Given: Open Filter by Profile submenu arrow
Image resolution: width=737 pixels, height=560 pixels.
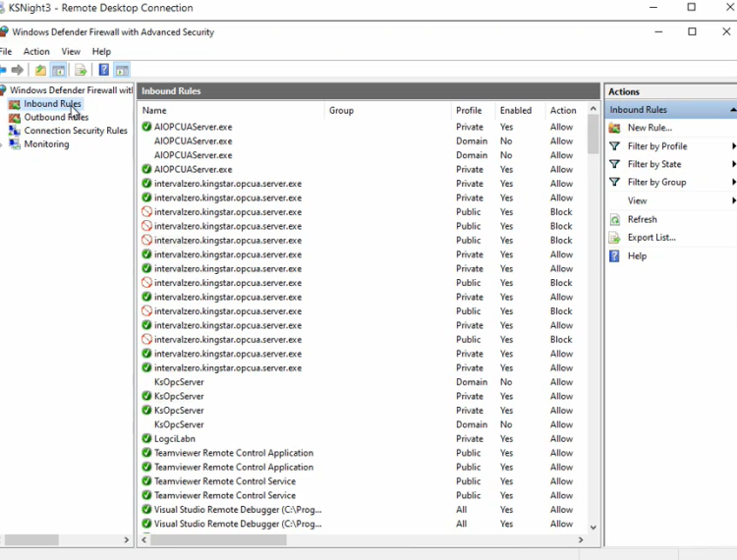Looking at the screenshot, I should 733,146.
